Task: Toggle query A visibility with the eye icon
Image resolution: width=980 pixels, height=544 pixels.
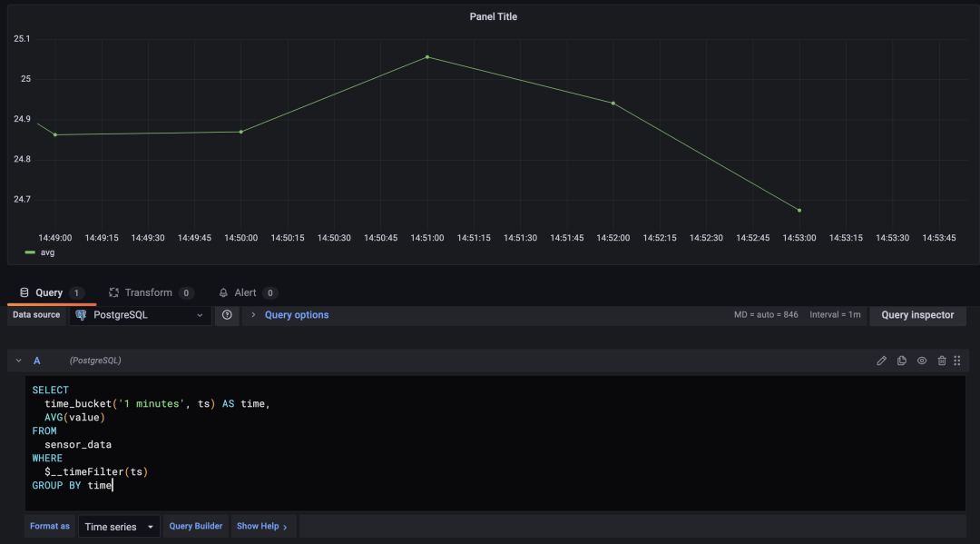Action: [x=922, y=361]
